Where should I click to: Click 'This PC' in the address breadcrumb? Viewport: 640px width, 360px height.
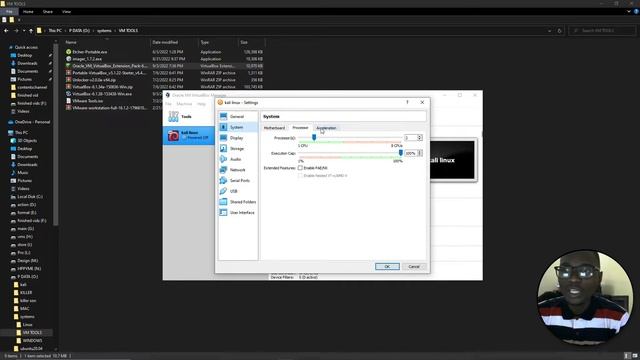[x=55, y=31]
